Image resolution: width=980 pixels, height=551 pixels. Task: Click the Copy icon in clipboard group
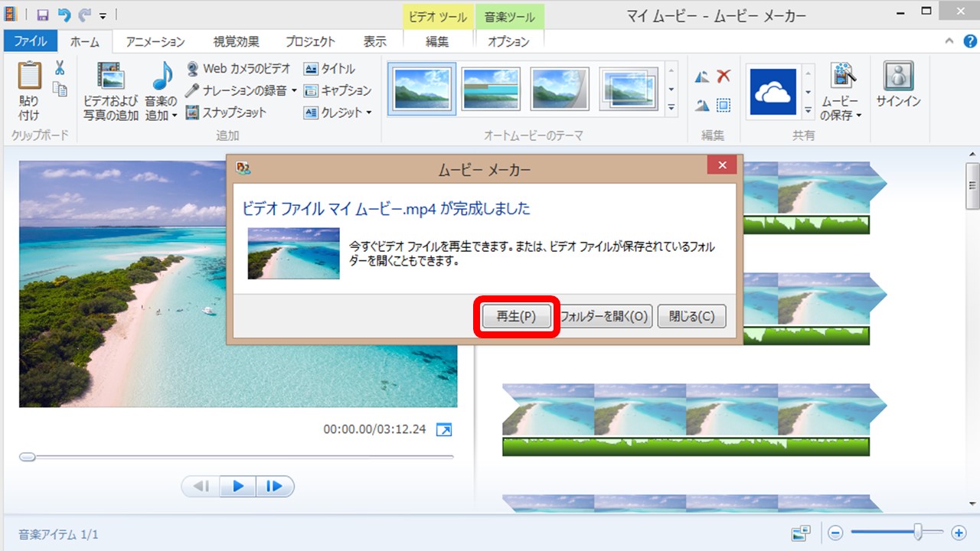[x=59, y=89]
